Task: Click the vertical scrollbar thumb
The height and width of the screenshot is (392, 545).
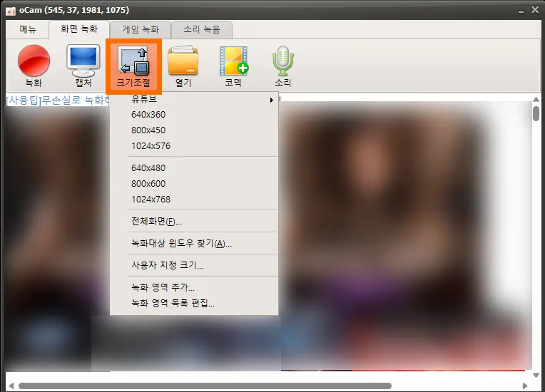Action: tap(536, 113)
